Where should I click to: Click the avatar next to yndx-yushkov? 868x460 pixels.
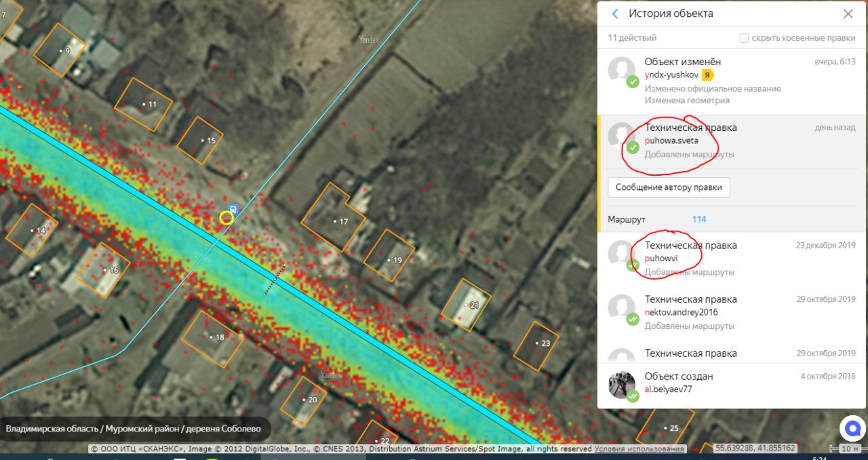pos(622,71)
